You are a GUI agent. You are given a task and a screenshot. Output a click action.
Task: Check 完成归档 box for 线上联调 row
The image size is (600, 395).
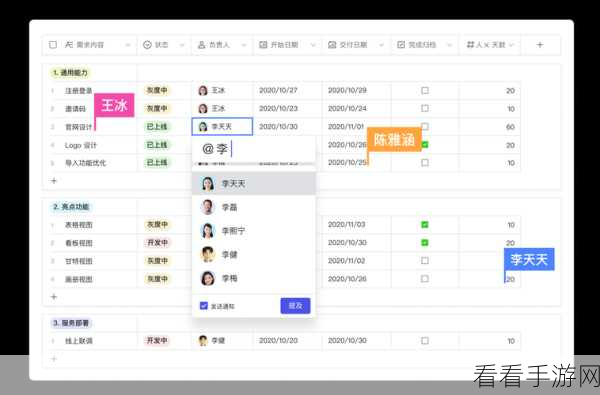pos(425,341)
